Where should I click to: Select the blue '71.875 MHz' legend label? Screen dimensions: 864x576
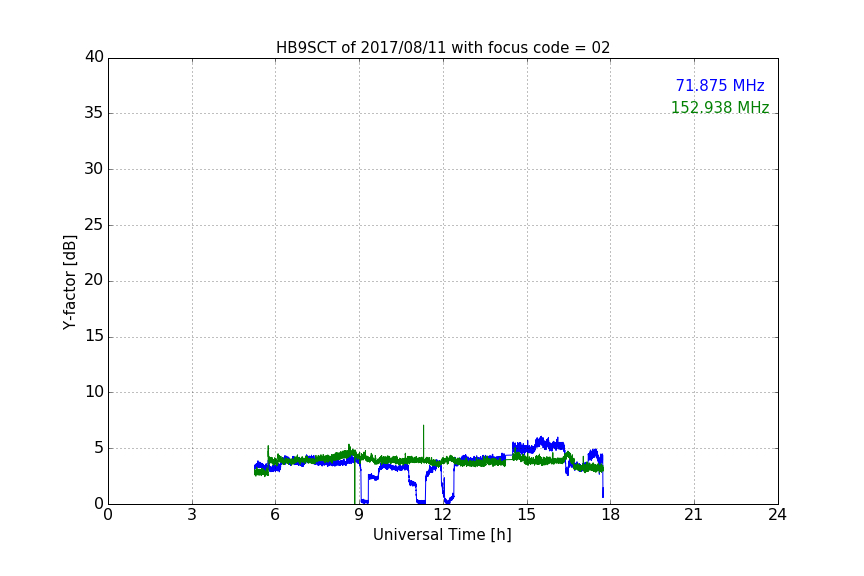(720, 85)
